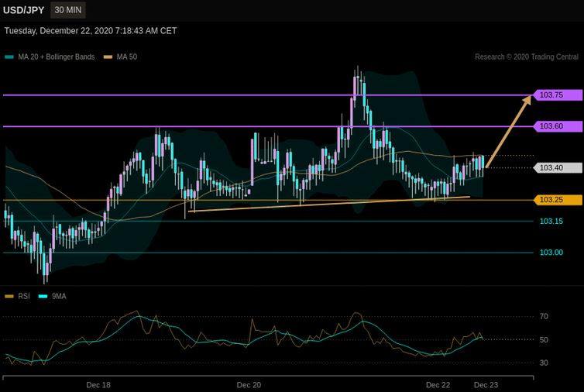Click the RSI legend color swatch
584x392 pixels.
tap(9, 297)
